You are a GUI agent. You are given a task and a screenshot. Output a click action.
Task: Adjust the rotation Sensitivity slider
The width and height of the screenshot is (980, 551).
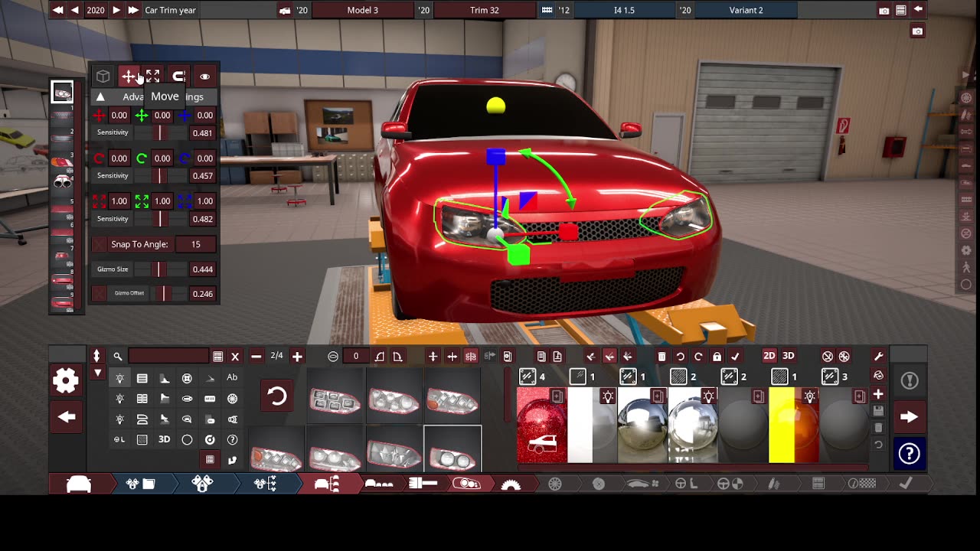pos(160,175)
